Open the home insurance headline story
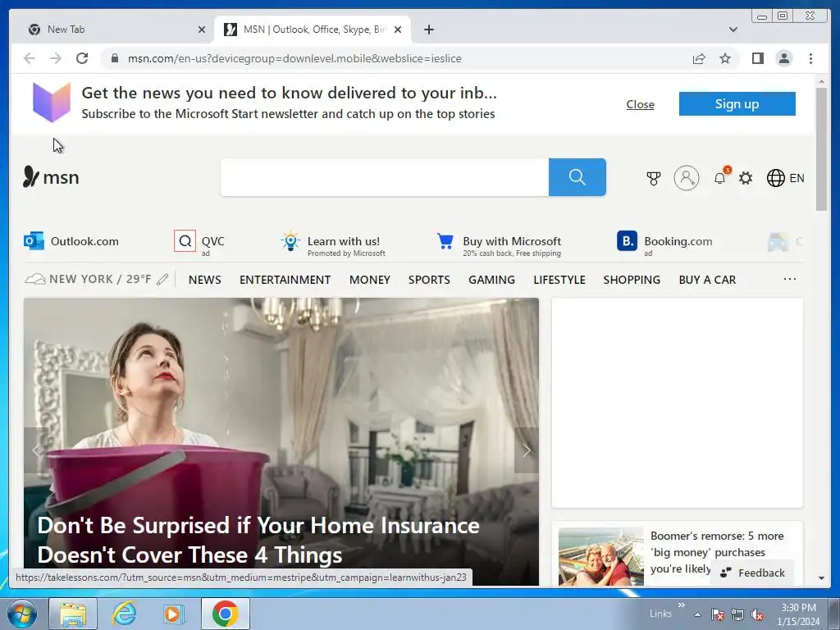 258,540
